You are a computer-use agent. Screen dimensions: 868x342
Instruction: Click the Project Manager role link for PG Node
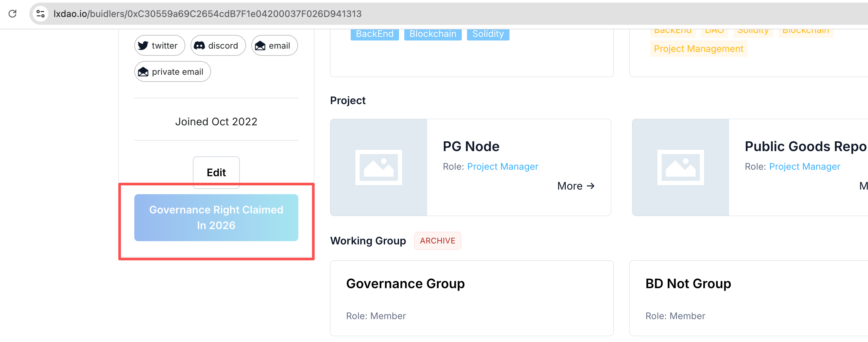click(502, 167)
